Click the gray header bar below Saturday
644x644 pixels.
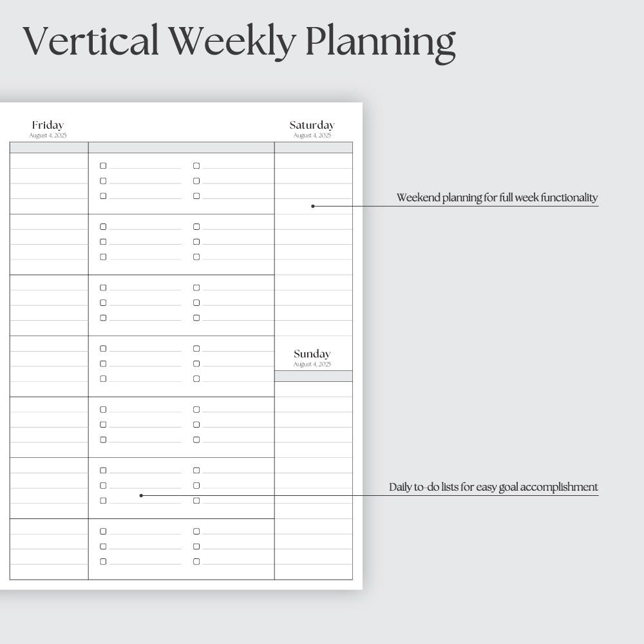tap(314, 147)
